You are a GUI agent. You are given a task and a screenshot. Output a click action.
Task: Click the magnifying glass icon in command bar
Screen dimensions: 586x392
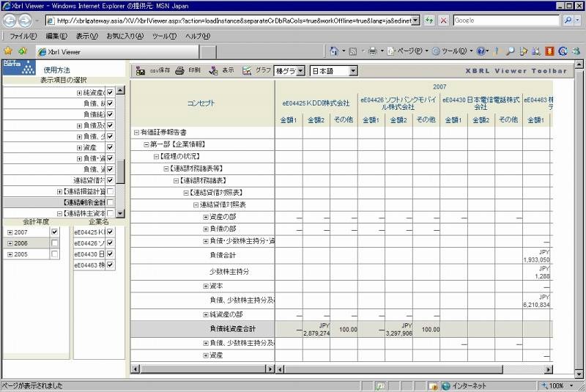510,51
